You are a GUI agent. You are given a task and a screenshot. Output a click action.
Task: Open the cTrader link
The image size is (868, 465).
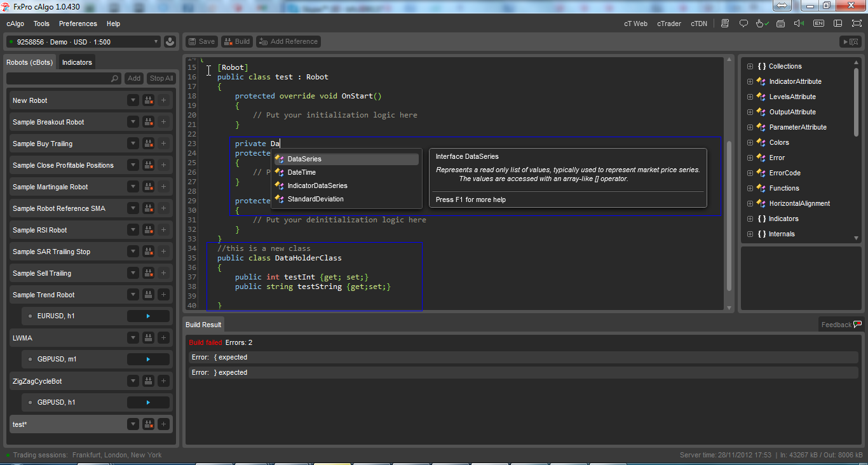click(x=669, y=24)
